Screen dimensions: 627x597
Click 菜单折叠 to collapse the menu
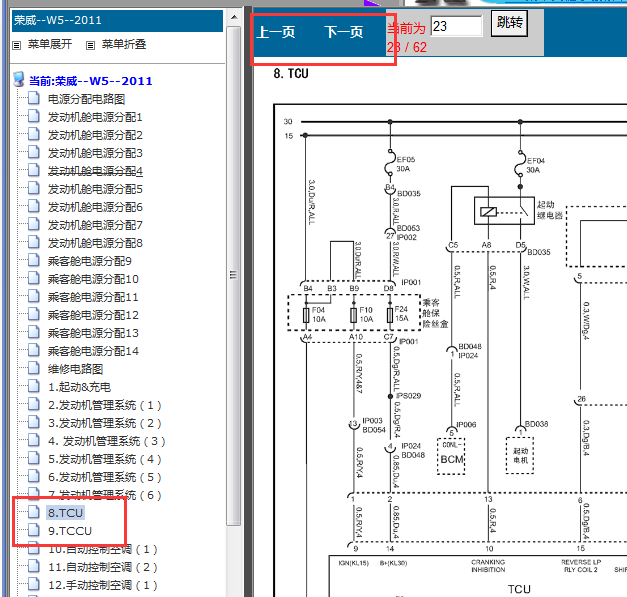tap(124, 44)
